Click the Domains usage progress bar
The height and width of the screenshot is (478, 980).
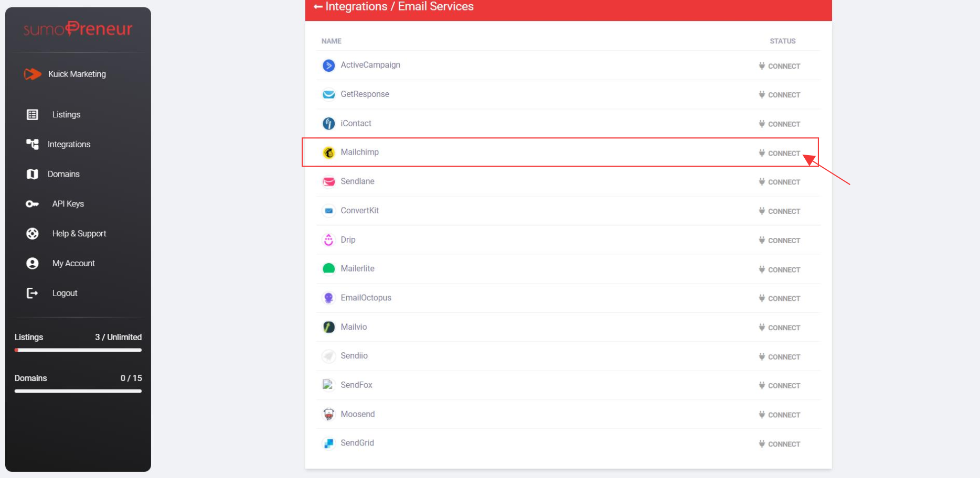pos(78,391)
